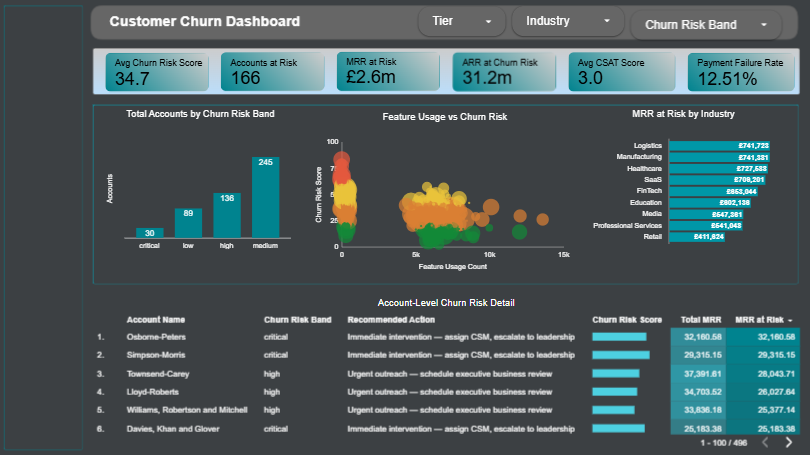Screen dimensions: 810x455
Task: Click the Feature Usage vs Churn Risk title
Action: click(x=445, y=117)
